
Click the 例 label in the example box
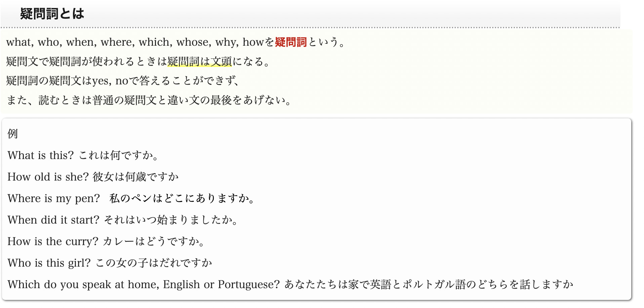13,133
